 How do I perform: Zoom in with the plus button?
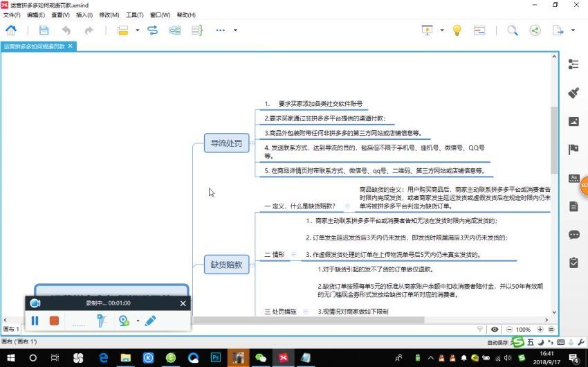coord(540,329)
